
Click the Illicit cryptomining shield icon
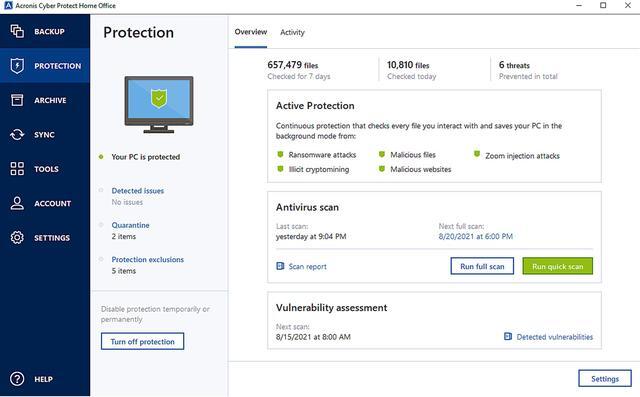point(280,169)
